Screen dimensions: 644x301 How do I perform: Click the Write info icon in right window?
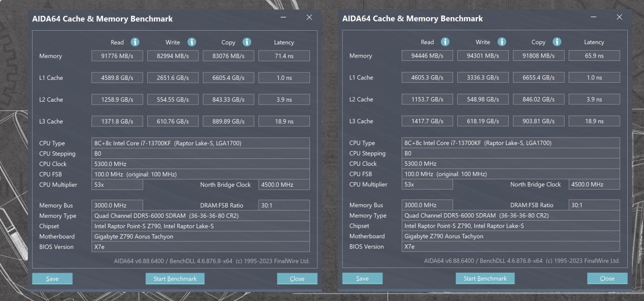click(x=501, y=41)
